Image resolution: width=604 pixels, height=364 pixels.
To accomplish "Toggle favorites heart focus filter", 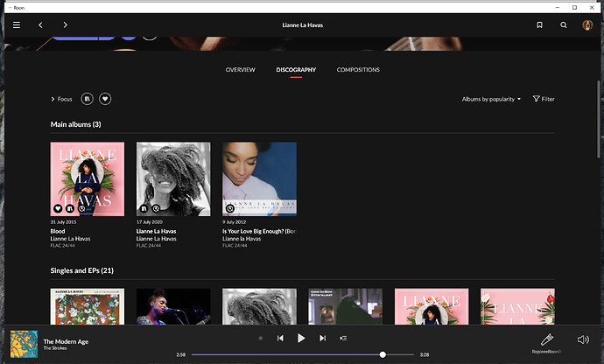I will (105, 99).
